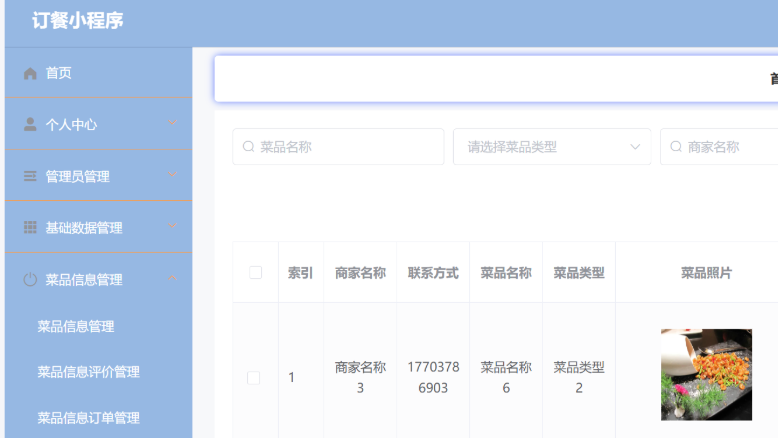
Task: Open 菜品信息订单管理 in the sidebar
Action: pyautogui.click(x=88, y=418)
